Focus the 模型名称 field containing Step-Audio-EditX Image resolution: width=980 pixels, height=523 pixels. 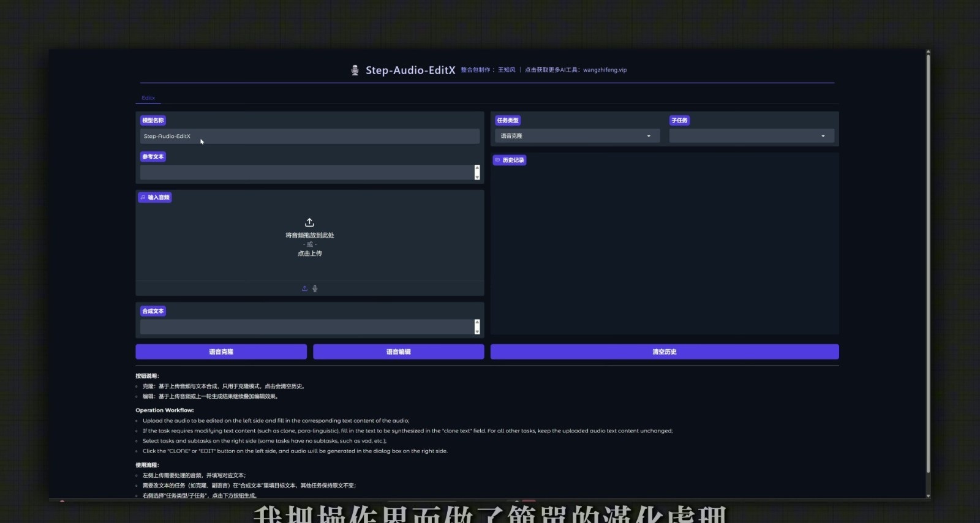(x=309, y=136)
